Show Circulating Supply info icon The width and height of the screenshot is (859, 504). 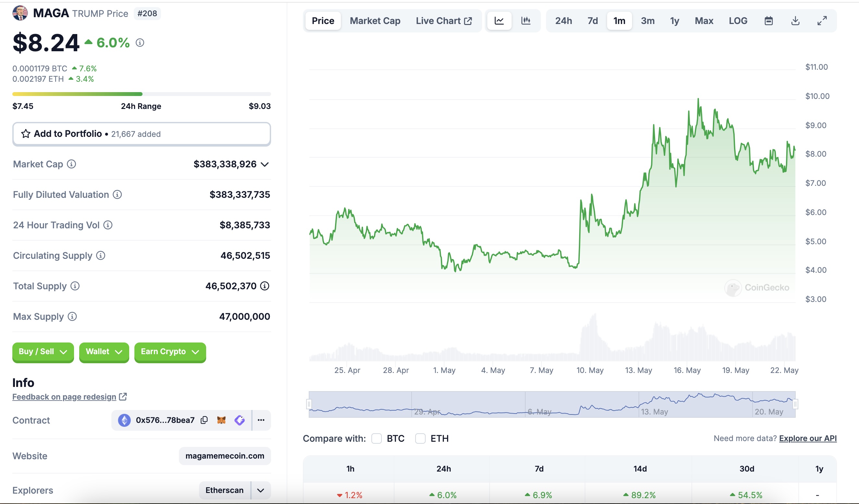tap(101, 256)
